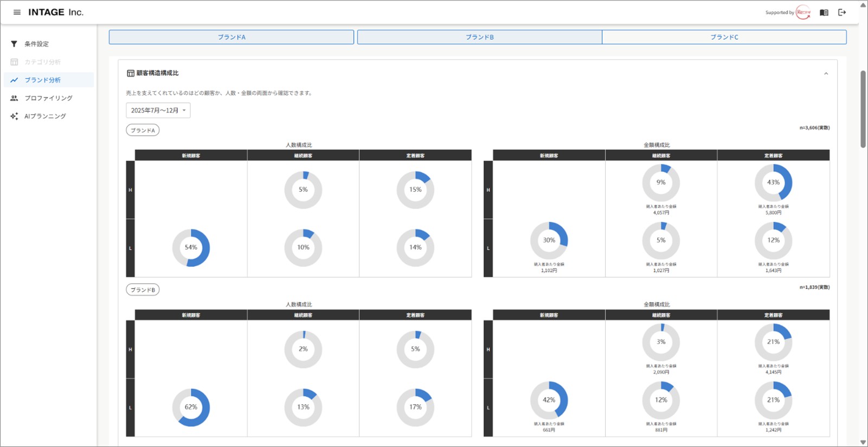Select the ブランドC tab
The image size is (868, 447).
pyautogui.click(x=724, y=37)
